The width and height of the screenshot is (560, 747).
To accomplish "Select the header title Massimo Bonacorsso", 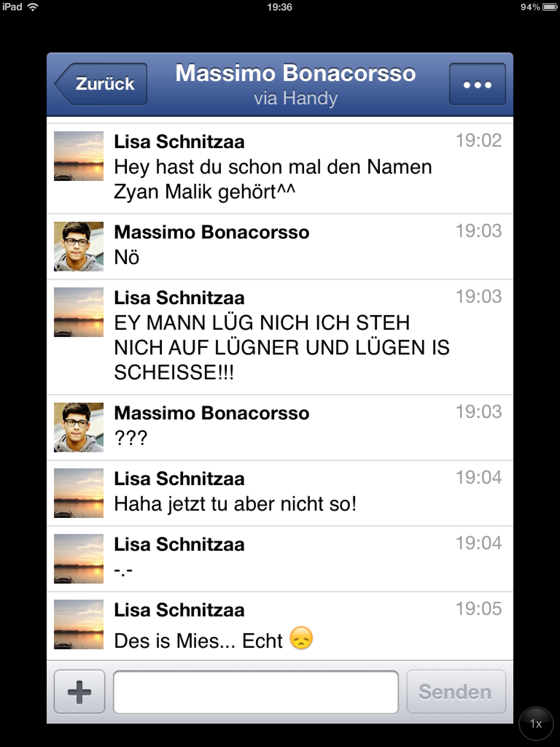I will coord(296,73).
